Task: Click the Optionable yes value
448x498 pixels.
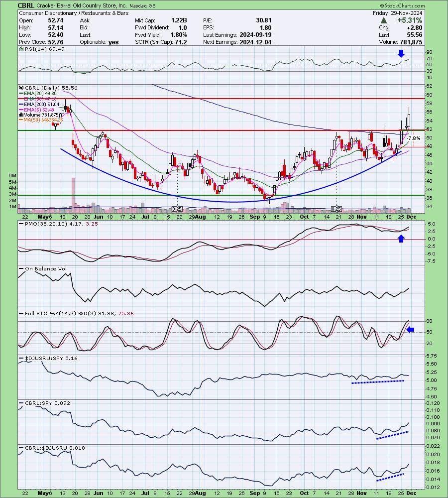Action: (x=113, y=42)
